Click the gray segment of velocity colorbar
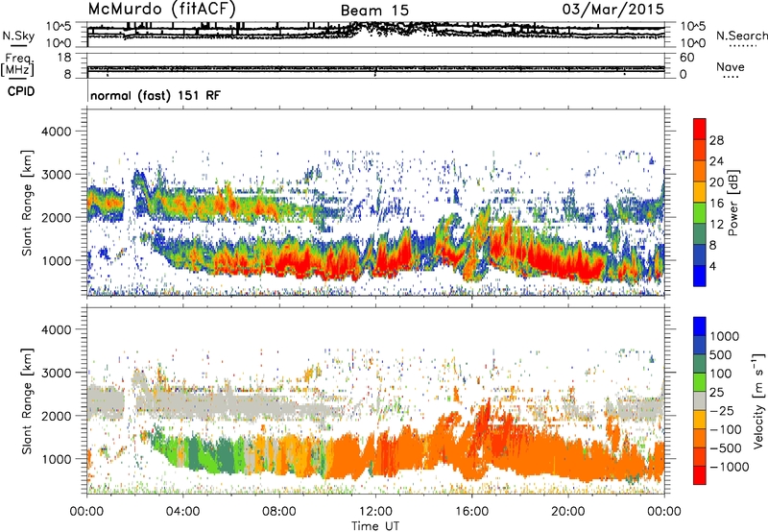This screenshot has width=768, height=532. [700, 401]
